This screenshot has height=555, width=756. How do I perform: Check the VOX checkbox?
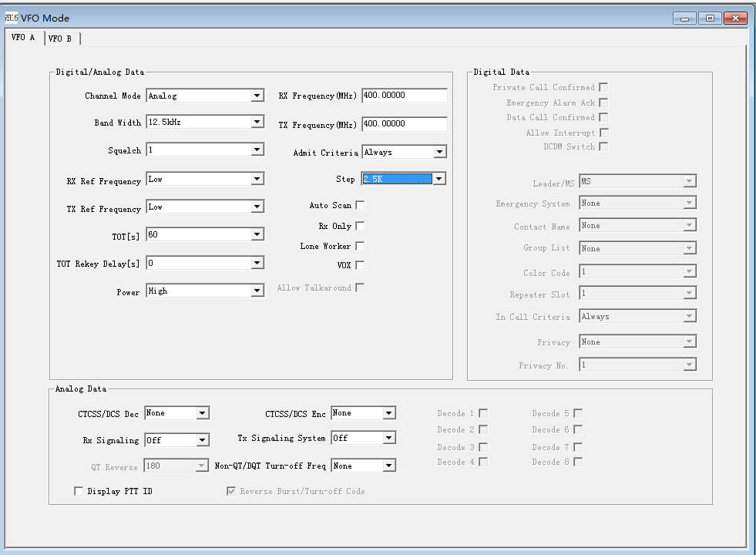pos(360,265)
